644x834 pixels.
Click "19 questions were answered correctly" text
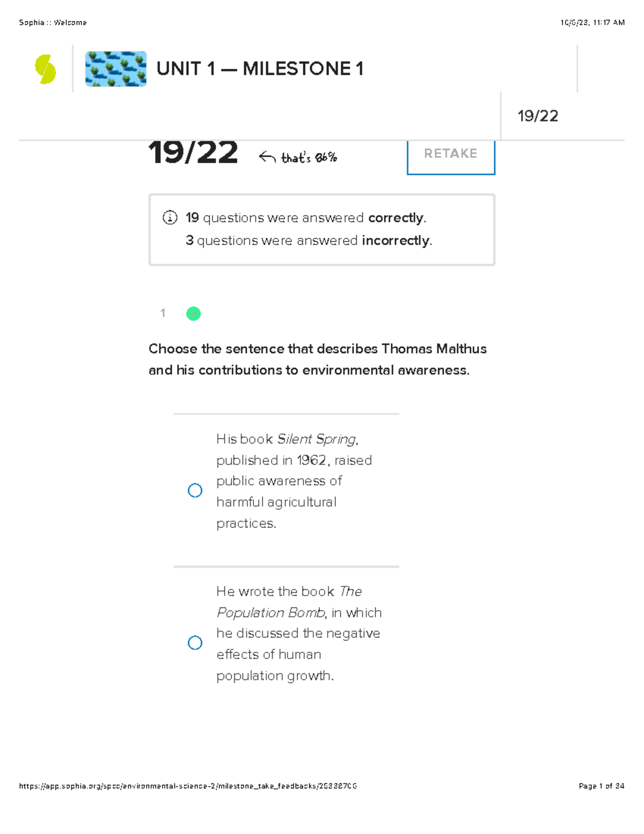pyautogui.click(x=306, y=217)
